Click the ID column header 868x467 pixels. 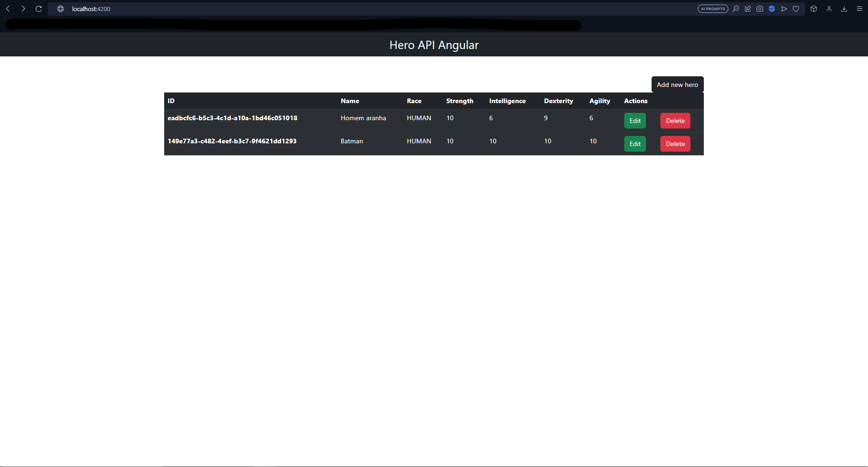pos(171,101)
